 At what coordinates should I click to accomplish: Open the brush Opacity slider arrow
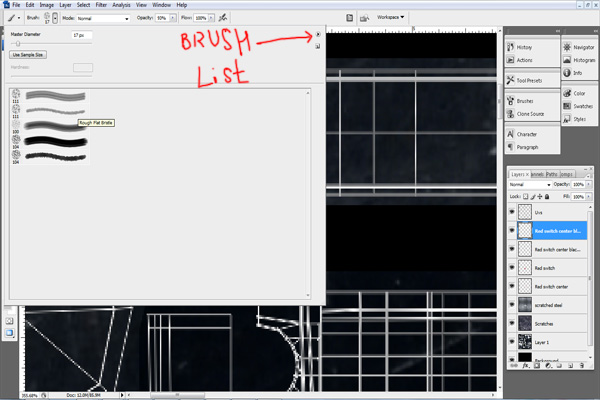pos(173,18)
